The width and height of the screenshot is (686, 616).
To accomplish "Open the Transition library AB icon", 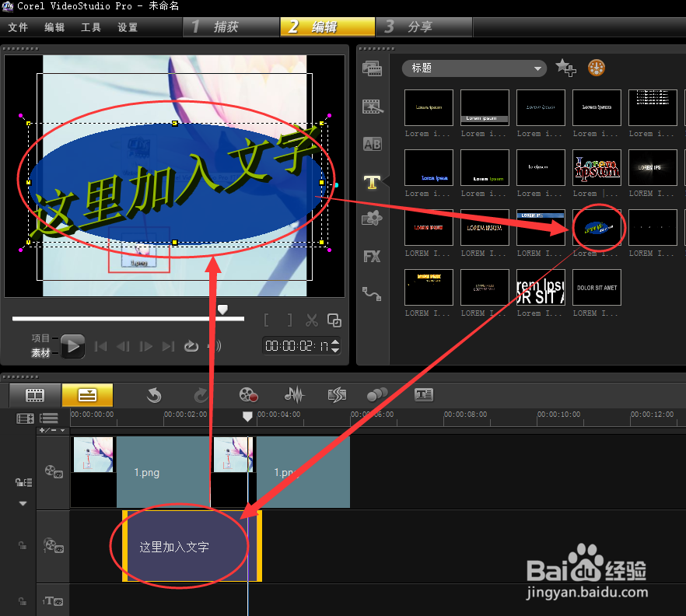I will [x=372, y=144].
